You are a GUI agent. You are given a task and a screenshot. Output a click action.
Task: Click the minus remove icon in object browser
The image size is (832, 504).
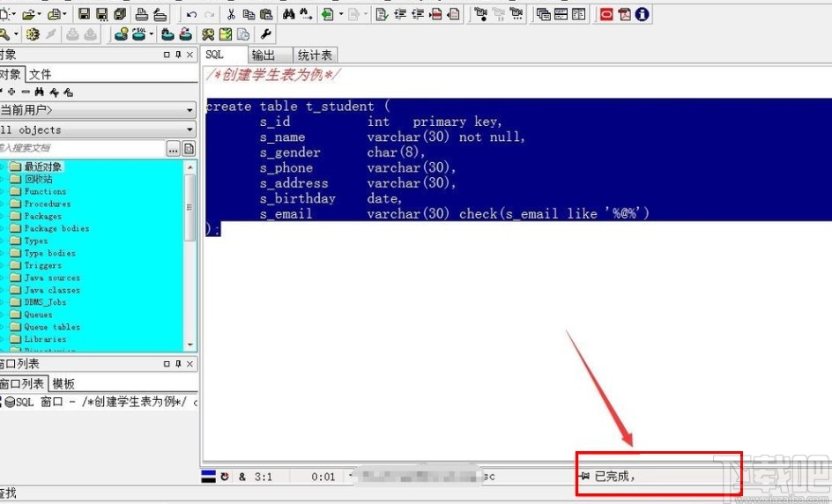coord(25,92)
